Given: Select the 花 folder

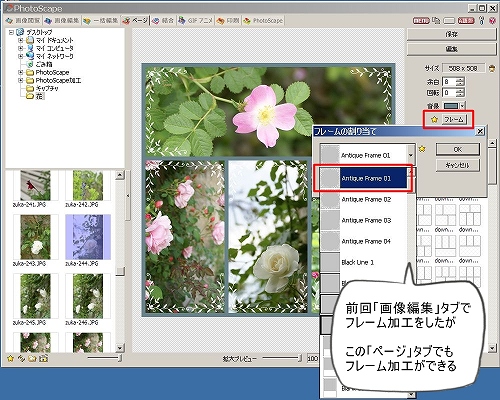Looking at the screenshot, I should tap(39, 96).
